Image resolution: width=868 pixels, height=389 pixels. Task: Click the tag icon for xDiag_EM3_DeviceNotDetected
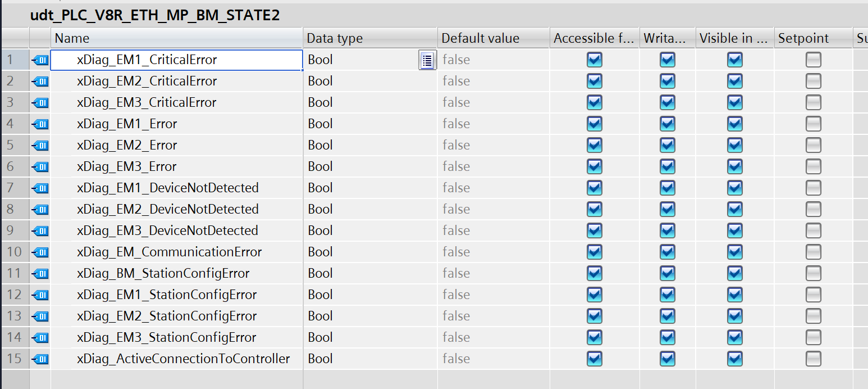[x=40, y=231]
